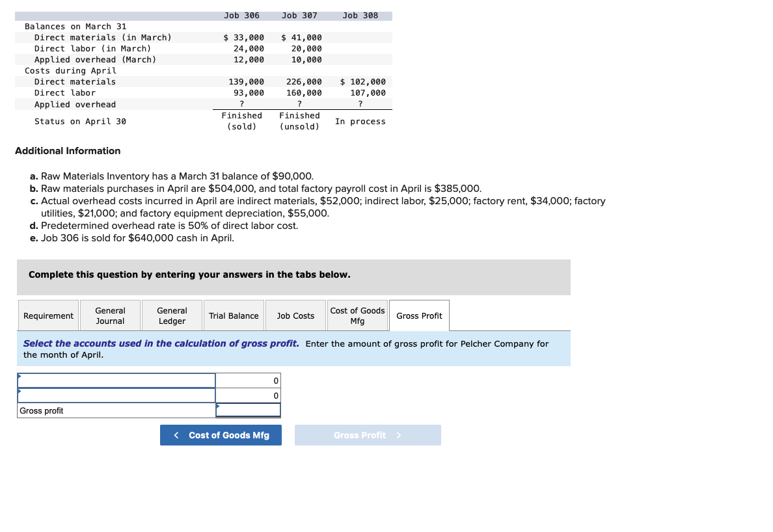773x532 pixels.
Task: Open the Job Costs tab
Action: pos(295,315)
